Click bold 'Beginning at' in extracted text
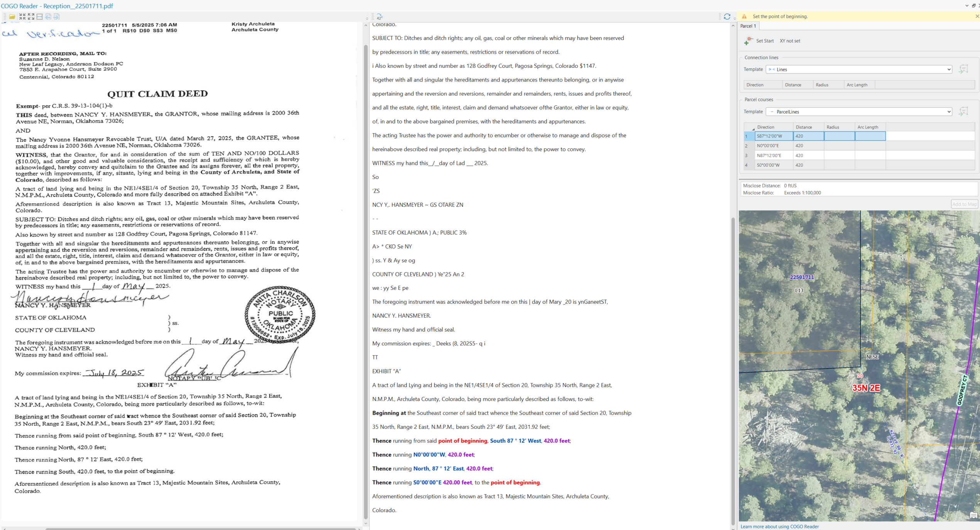The image size is (980, 530). (389, 413)
